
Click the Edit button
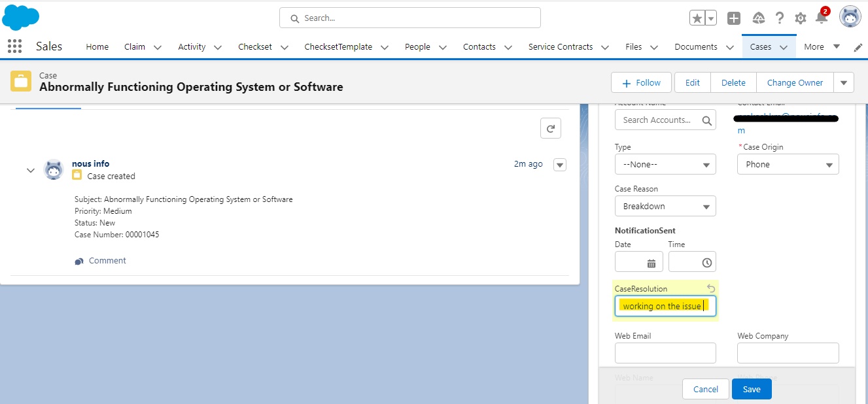693,82
